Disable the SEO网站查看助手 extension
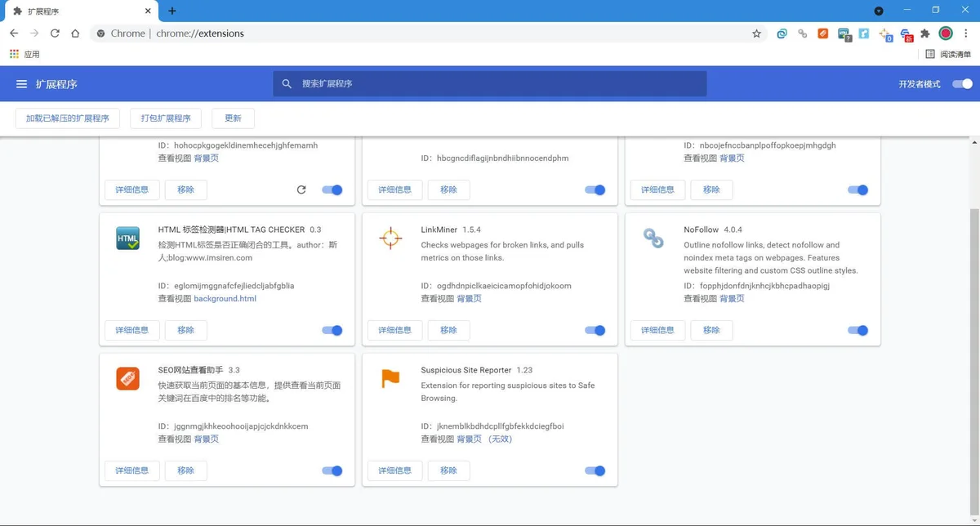This screenshot has width=980, height=526. (332, 470)
